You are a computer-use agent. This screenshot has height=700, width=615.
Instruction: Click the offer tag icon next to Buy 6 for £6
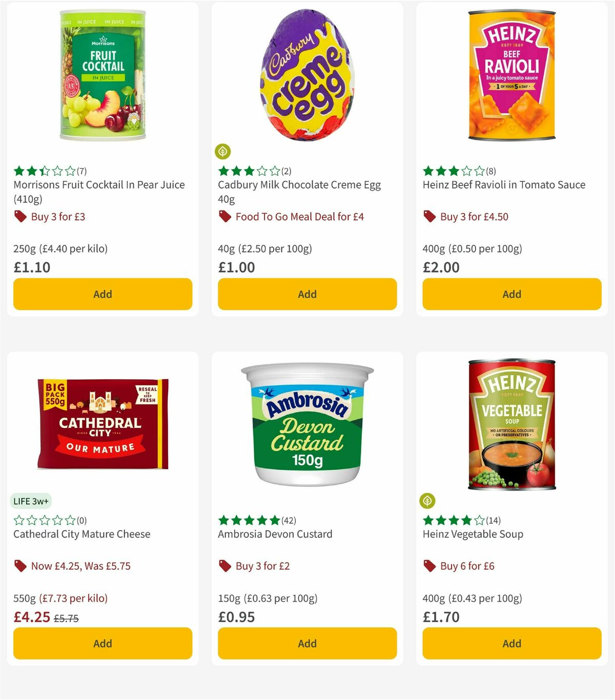[x=429, y=566]
